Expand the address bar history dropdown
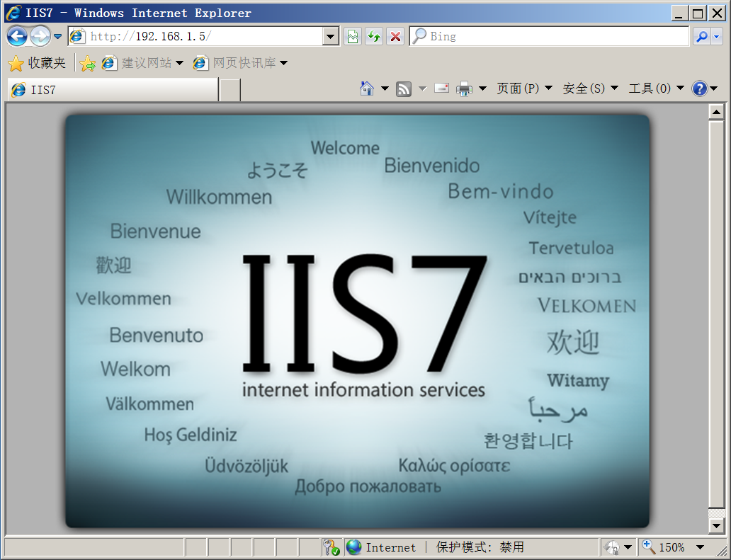The image size is (731, 560). point(331,36)
